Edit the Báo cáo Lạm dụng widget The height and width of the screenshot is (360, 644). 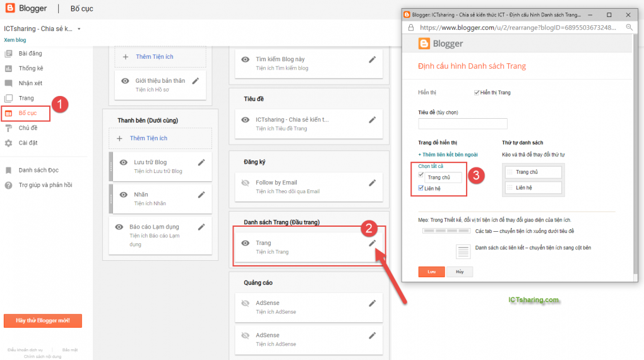click(x=201, y=227)
